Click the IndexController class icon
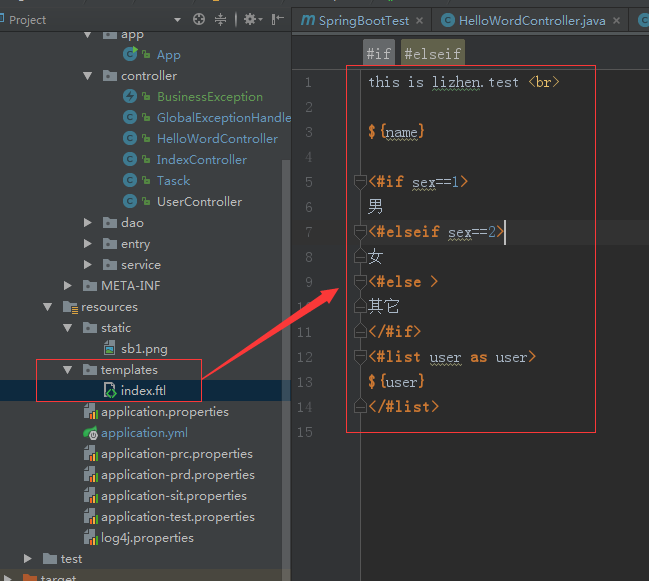The height and width of the screenshot is (581, 649). click(130, 159)
